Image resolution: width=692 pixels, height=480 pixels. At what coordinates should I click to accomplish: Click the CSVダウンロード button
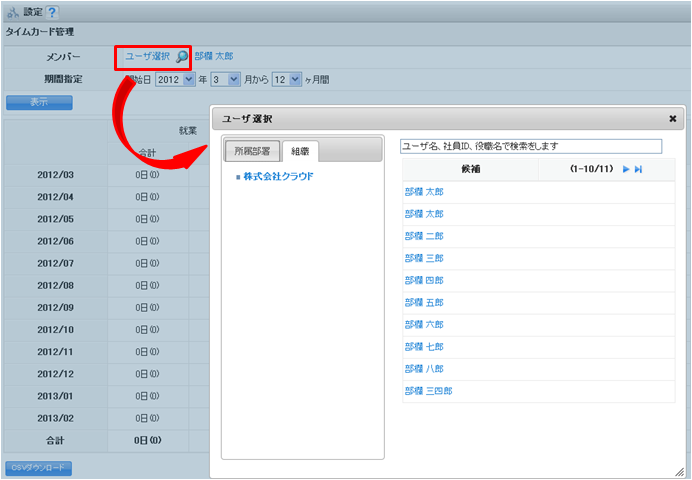click(38, 468)
